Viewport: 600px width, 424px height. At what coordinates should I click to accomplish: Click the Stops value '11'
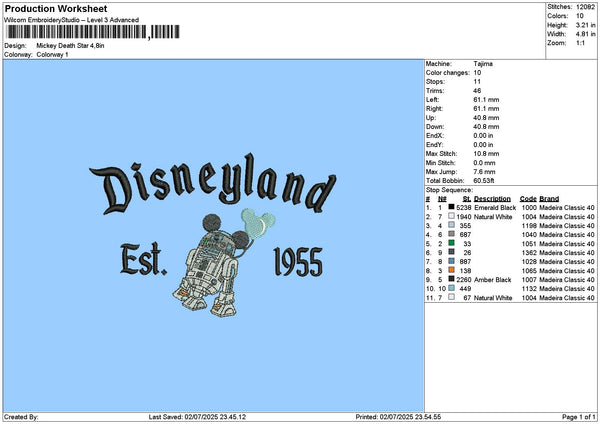[477, 82]
